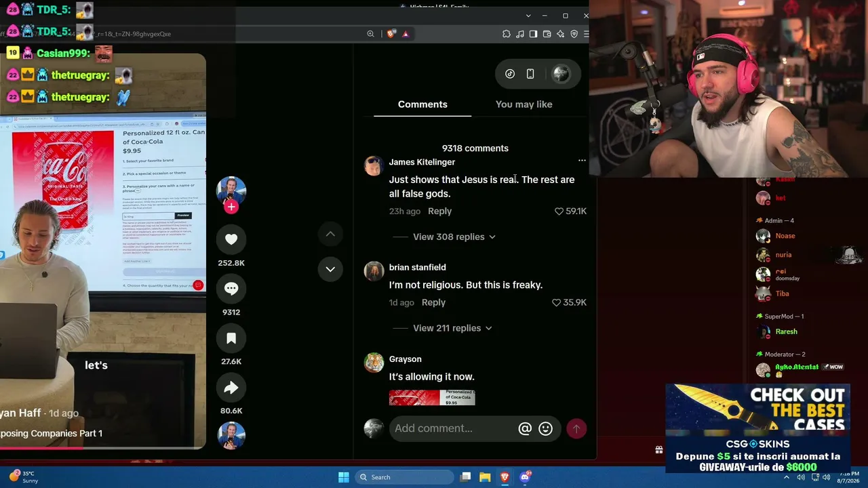The image size is (868, 488).
Task: Open Brave Shields icon in address bar
Action: click(x=391, y=34)
